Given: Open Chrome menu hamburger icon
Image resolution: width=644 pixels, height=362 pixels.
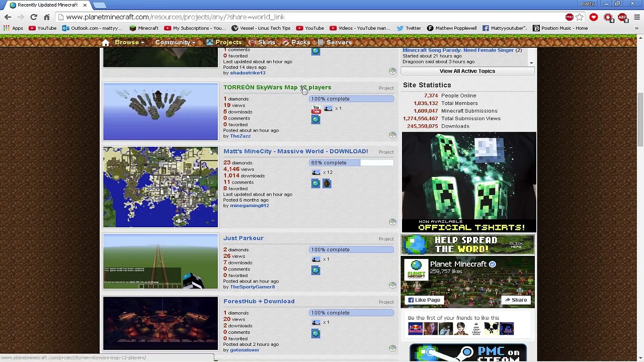Looking at the screenshot, I should (636, 17).
